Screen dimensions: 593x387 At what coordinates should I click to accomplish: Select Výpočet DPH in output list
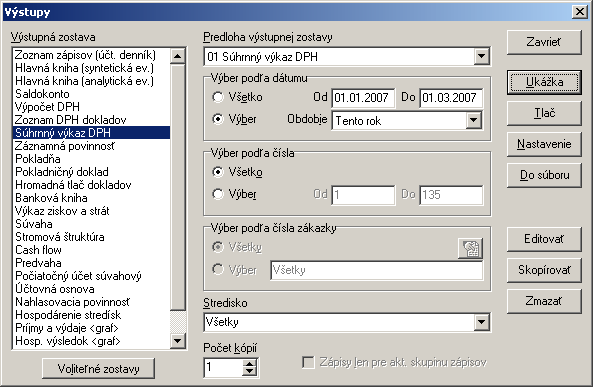pyautogui.click(x=92, y=107)
